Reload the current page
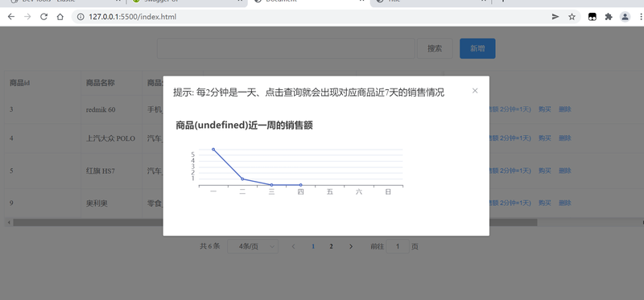This screenshot has height=300, width=644. 43,17
